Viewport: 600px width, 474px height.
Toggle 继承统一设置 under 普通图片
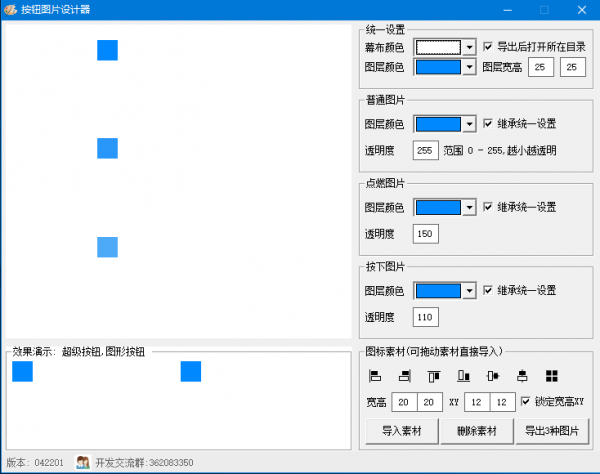point(488,124)
